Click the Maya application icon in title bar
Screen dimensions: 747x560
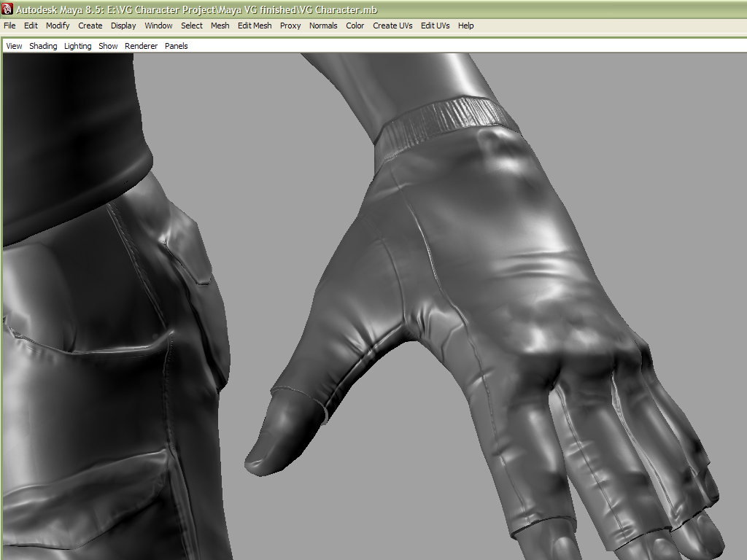[x=7, y=9]
